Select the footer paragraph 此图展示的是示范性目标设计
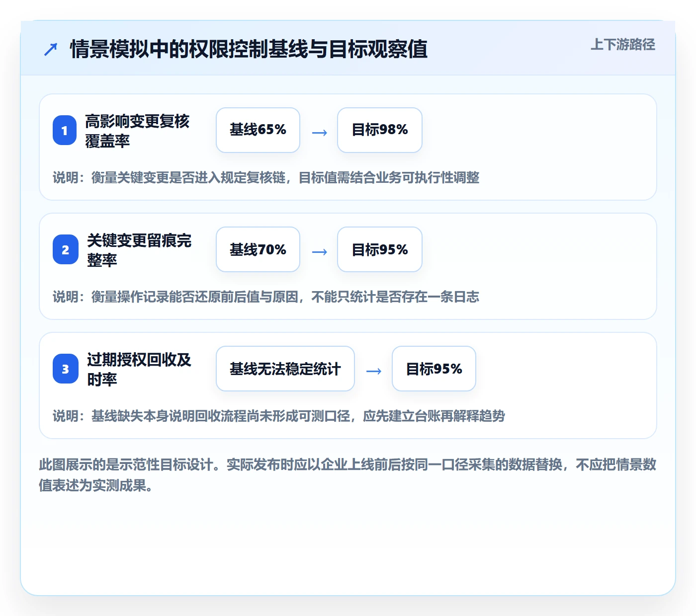The image size is (696, 616). coord(348,475)
